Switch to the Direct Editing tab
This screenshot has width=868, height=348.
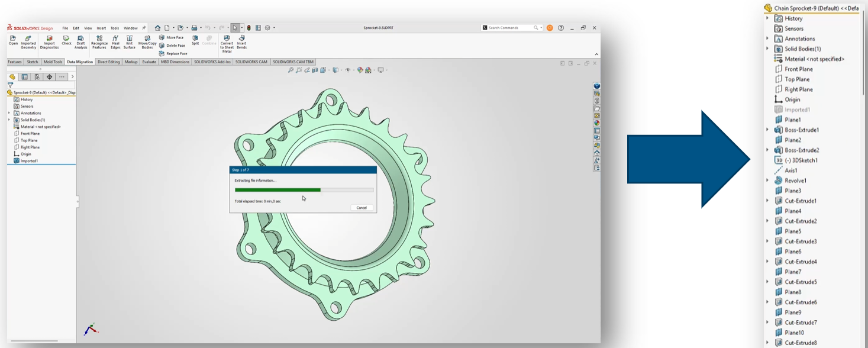pos(109,62)
